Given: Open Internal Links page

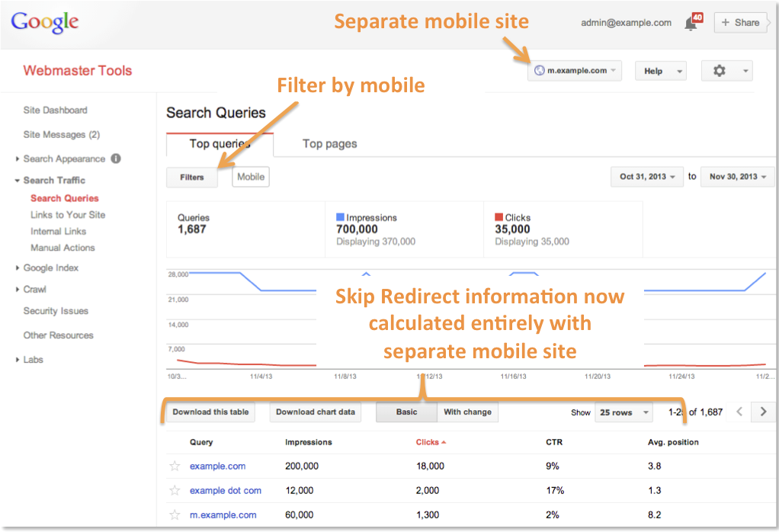Looking at the screenshot, I should pos(58,232).
